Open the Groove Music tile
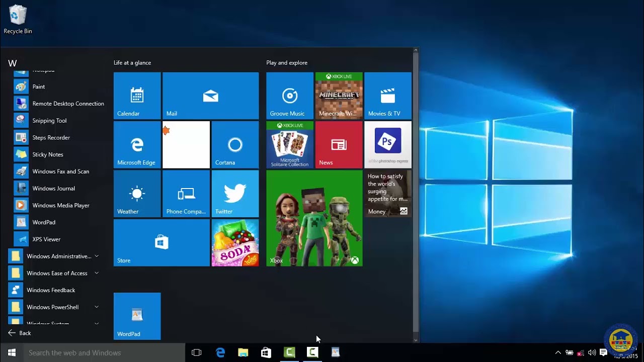Viewport: 644px width, 362px height. coord(290,96)
